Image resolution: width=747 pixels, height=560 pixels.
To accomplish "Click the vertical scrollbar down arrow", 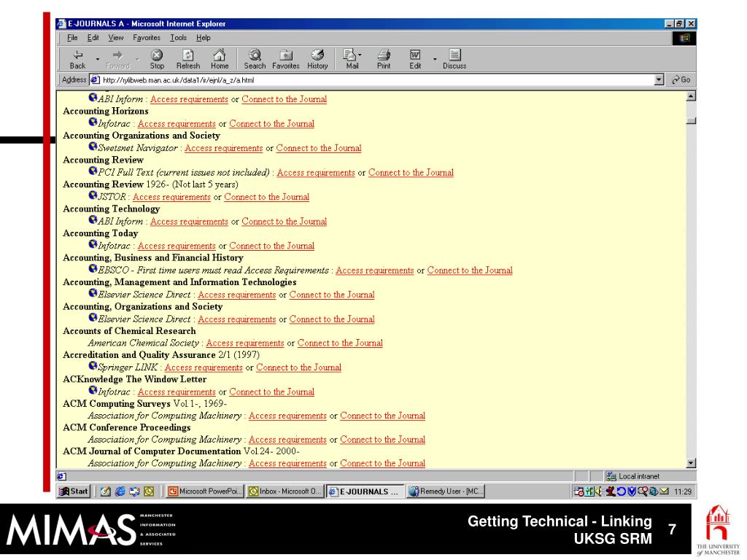I will [691, 463].
